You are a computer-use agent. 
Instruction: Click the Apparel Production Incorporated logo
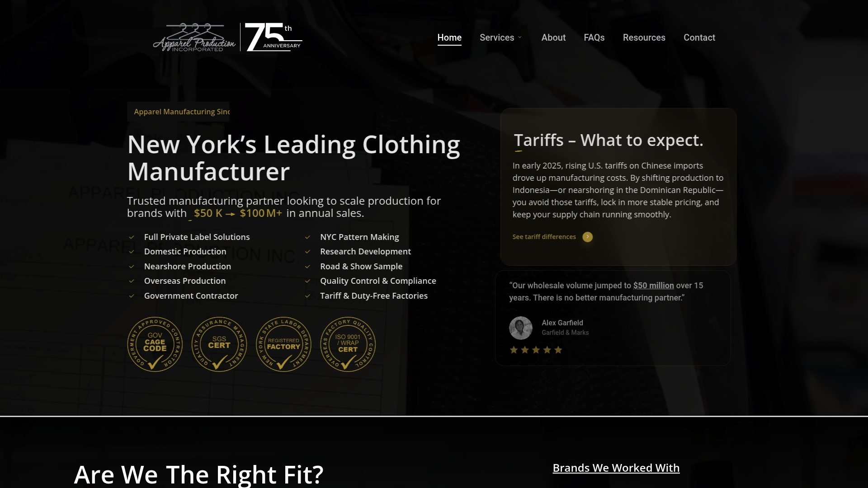click(x=194, y=38)
